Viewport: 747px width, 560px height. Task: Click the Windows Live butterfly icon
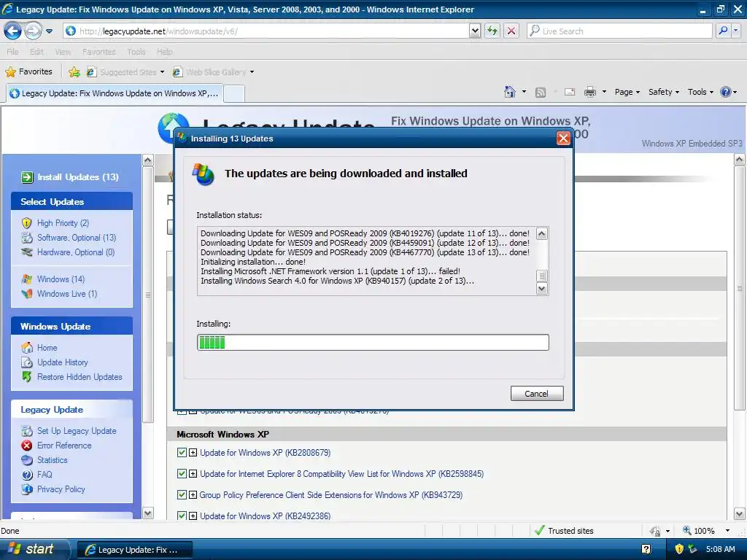point(27,294)
